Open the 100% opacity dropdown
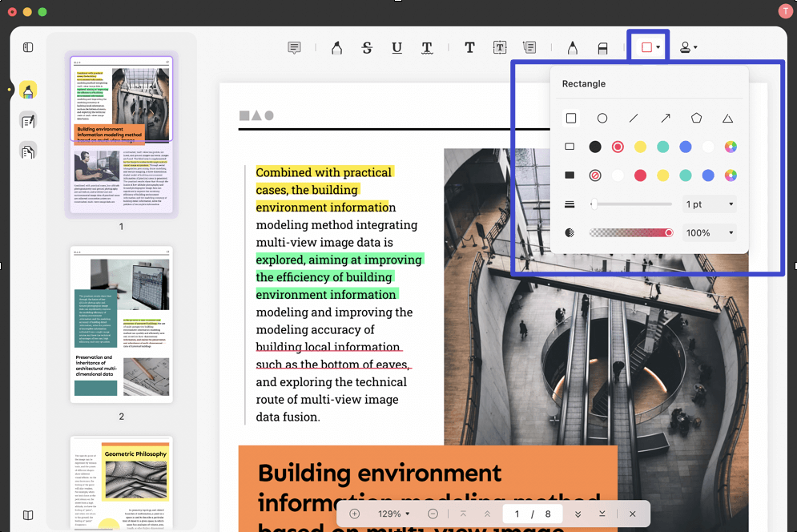Image resolution: width=797 pixels, height=532 pixels. 708,232
